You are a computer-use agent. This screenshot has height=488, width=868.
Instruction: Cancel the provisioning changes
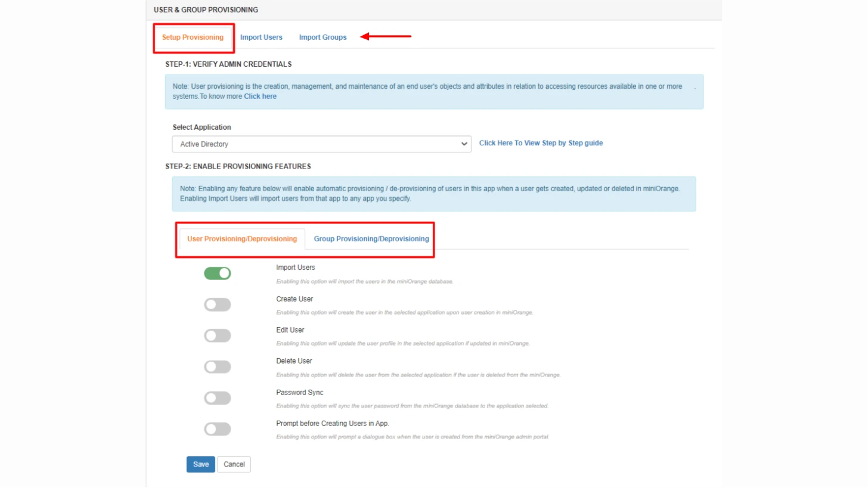234,464
